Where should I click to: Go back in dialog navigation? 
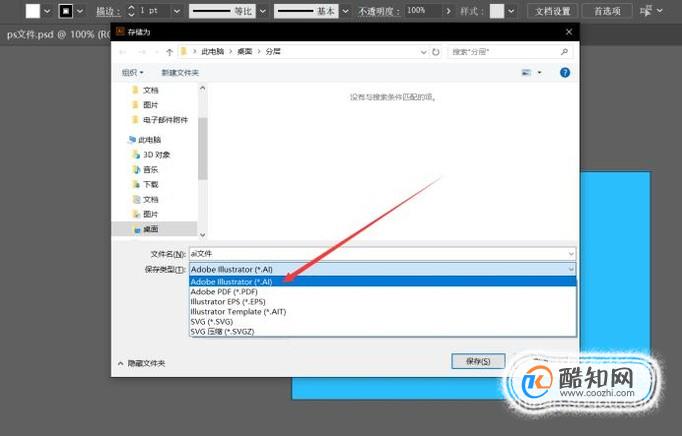[x=123, y=52]
